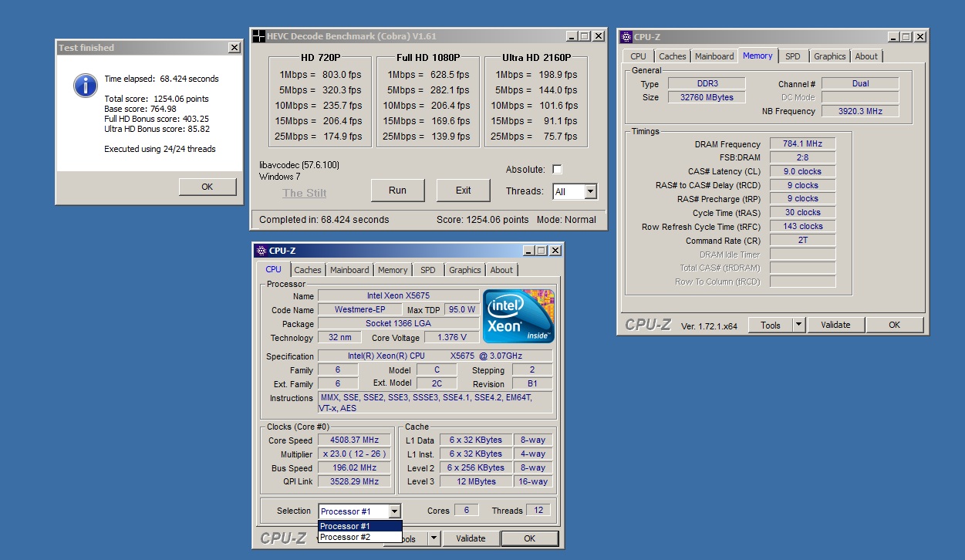Image resolution: width=965 pixels, height=560 pixels.
Task: Open Caches tab in the CPU window
Action: pos(308,270)
